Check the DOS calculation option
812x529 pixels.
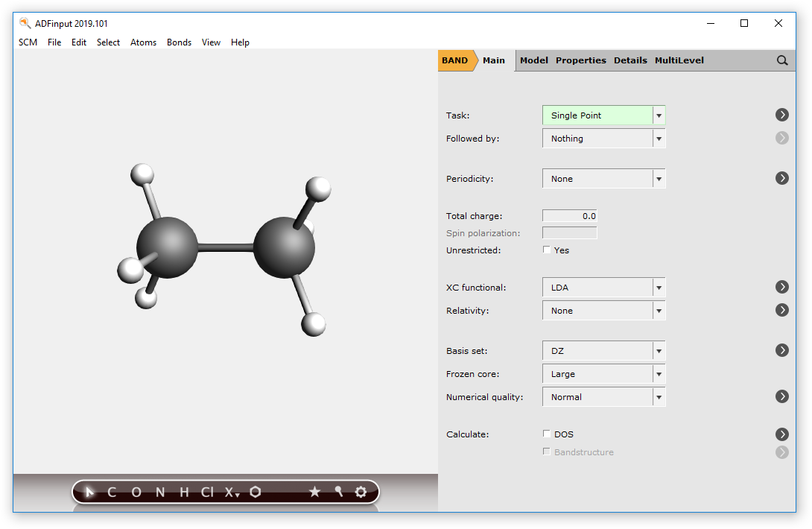point(547,434)
